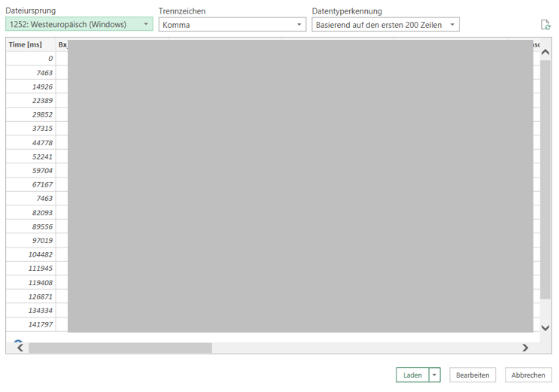Click the vertical scrollbar up arrow
559x392 pixels.
(x=545, y=52)
